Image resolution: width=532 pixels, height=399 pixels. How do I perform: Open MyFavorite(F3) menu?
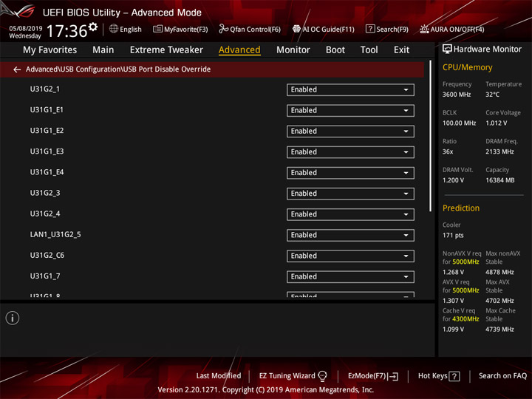[180, 29]
